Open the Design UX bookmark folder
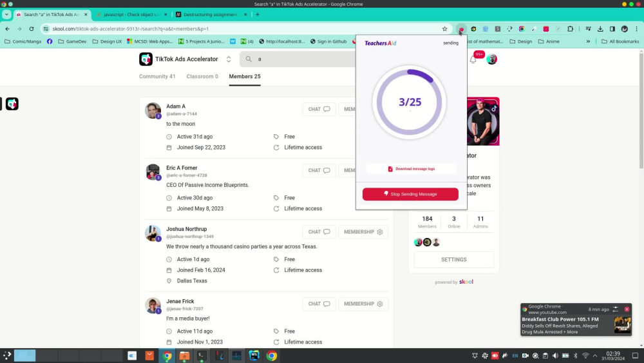This screenshot has height=363, width=644. coord(107,41)
